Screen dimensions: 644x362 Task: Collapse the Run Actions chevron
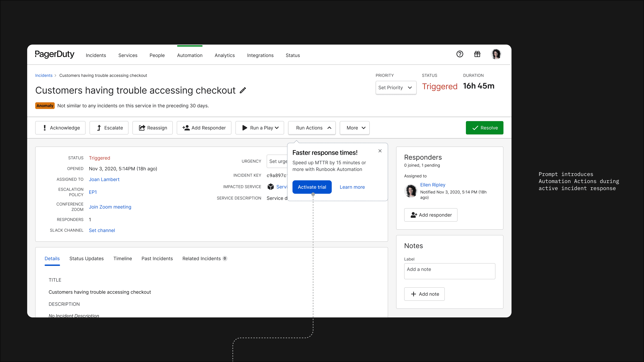point(329,128)
